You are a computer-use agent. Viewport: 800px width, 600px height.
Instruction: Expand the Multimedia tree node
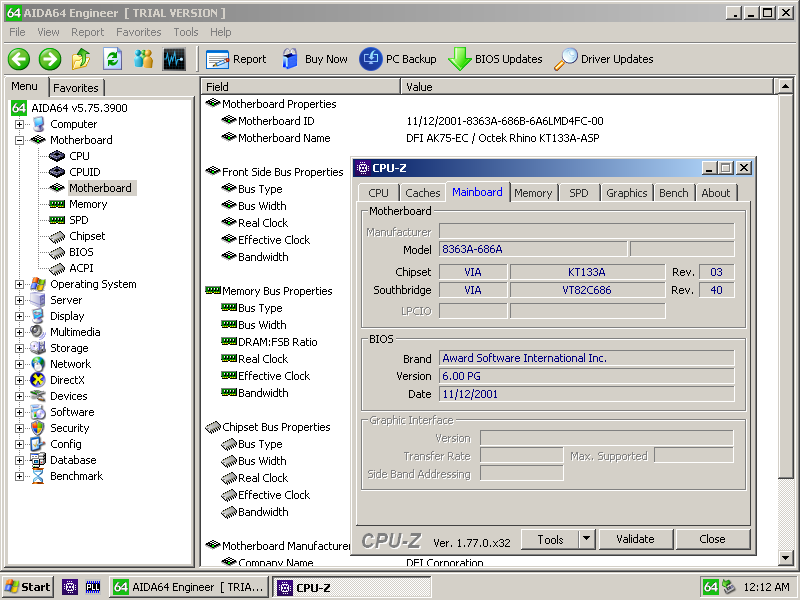point(19,332)
